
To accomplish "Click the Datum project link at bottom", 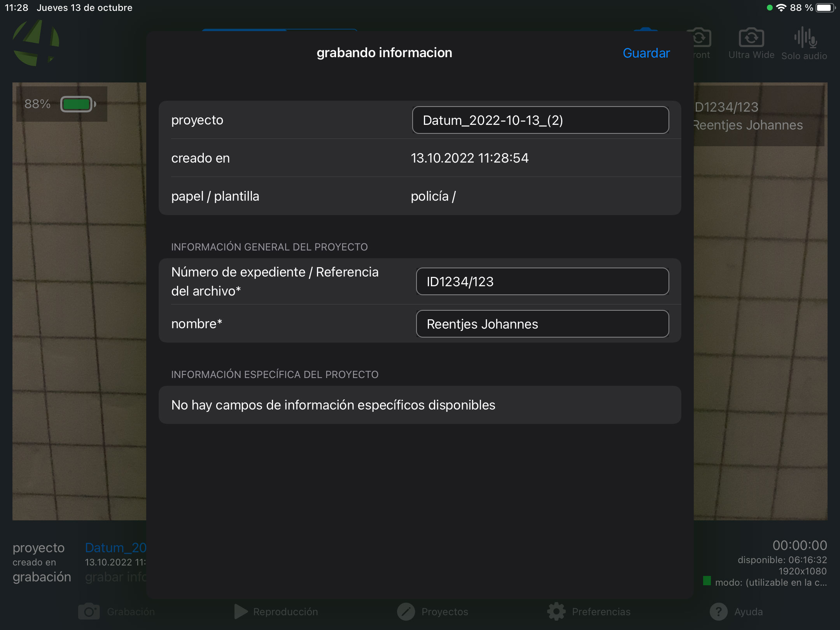I will (x=115, y=548).
